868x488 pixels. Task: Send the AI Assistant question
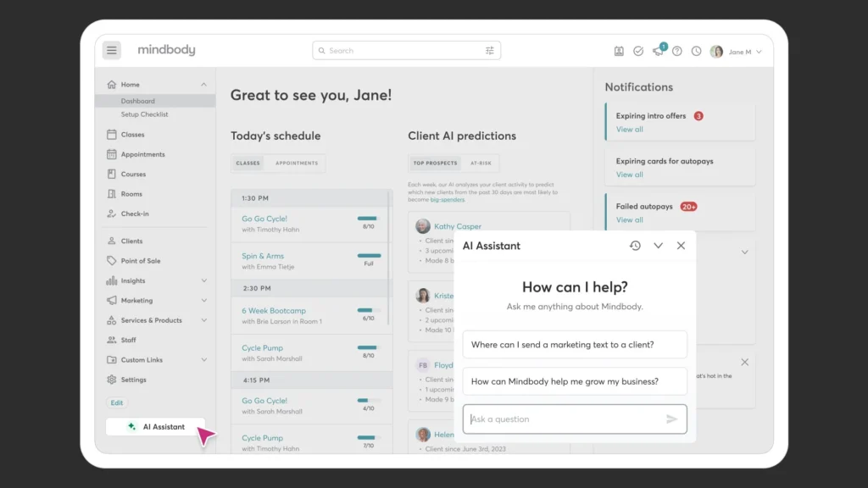click(671, 419)
